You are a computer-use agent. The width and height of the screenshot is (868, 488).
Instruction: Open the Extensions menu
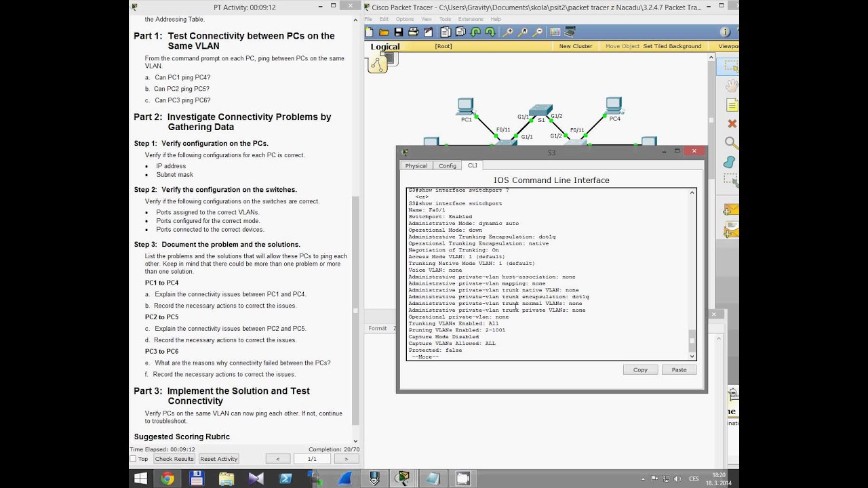tap(471, 19)
